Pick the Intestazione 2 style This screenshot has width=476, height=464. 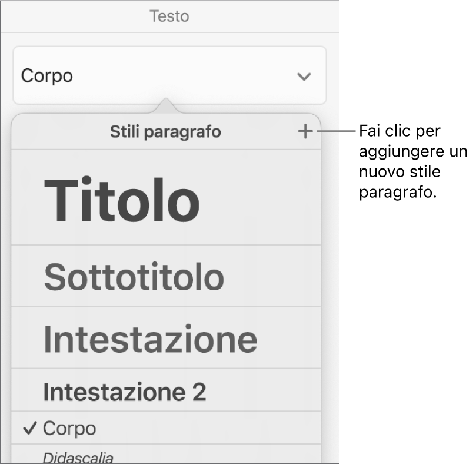click(x=125, y=392)
